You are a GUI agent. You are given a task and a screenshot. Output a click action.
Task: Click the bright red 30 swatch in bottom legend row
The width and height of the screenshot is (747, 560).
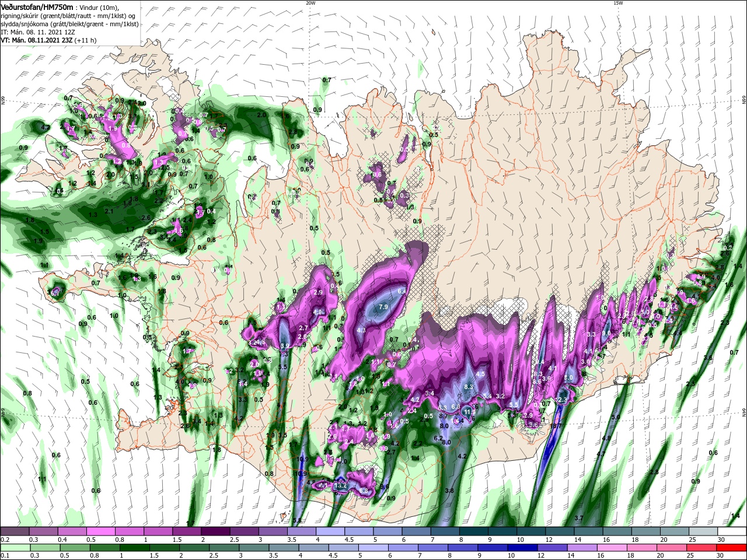732,547
